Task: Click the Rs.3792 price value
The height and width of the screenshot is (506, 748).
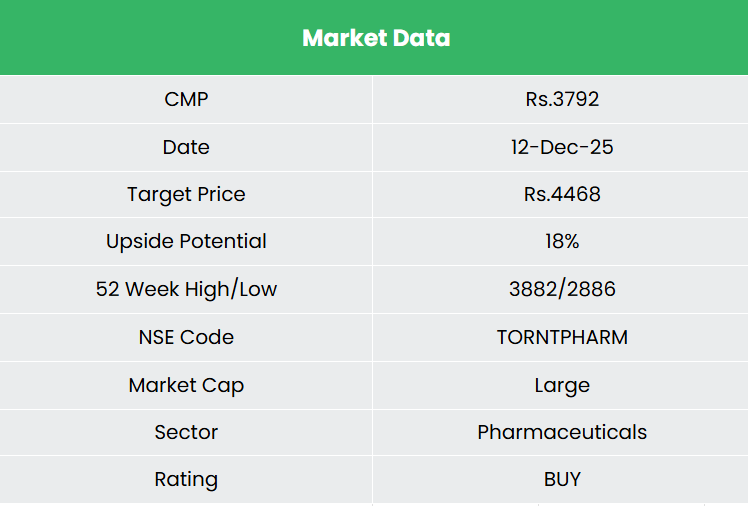Action: click(562, 99)
